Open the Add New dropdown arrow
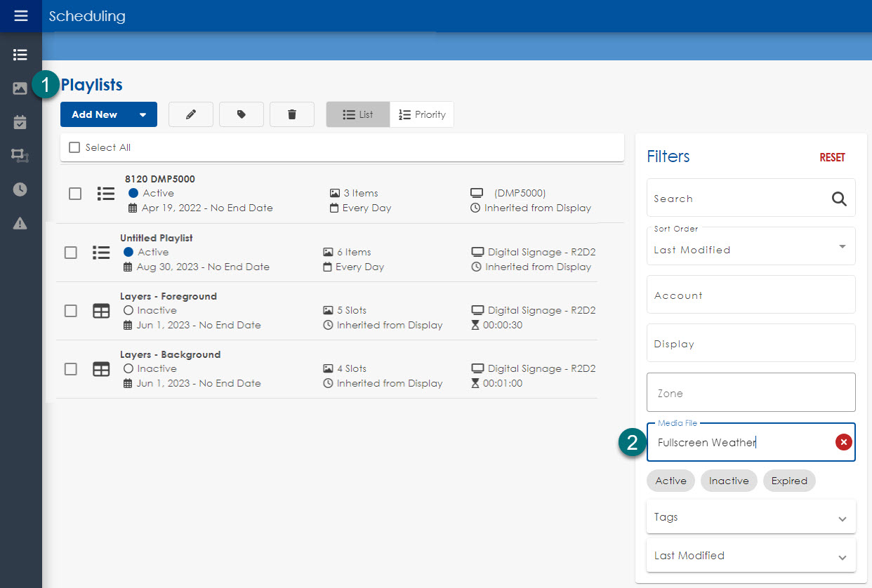This screenshot has height=588, width=872. point(143,115)
